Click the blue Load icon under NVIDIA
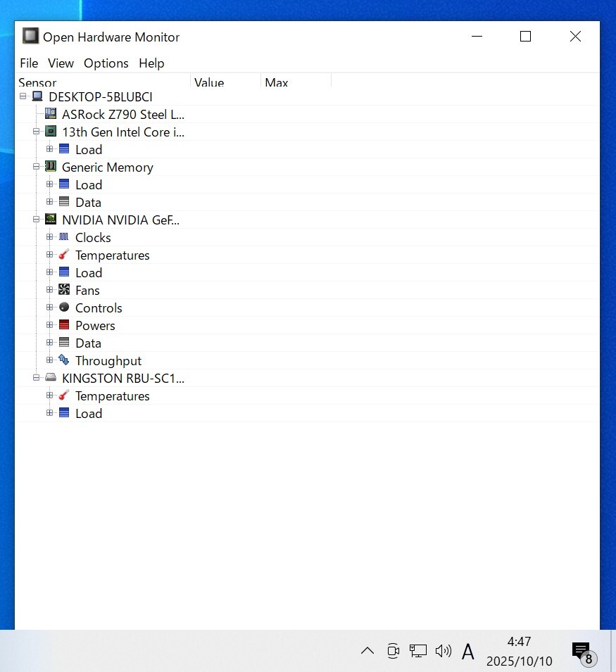 [64, 272]
